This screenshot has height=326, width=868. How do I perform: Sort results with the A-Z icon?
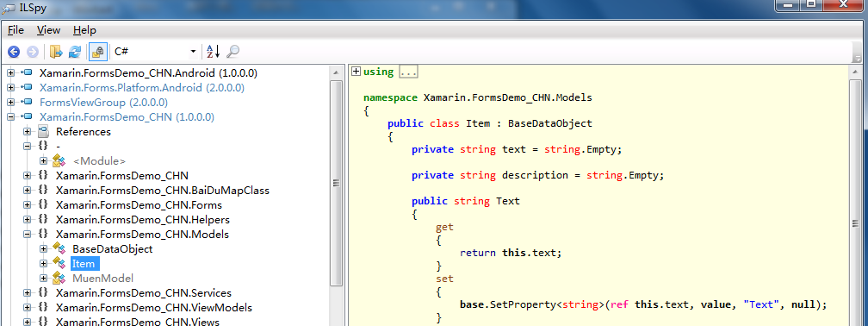tap(214, 52)
